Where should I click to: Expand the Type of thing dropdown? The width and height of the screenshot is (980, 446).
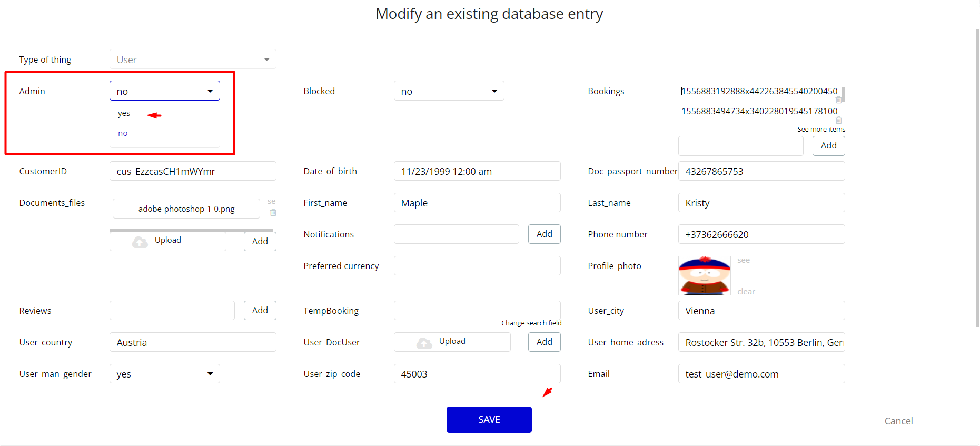266,60
